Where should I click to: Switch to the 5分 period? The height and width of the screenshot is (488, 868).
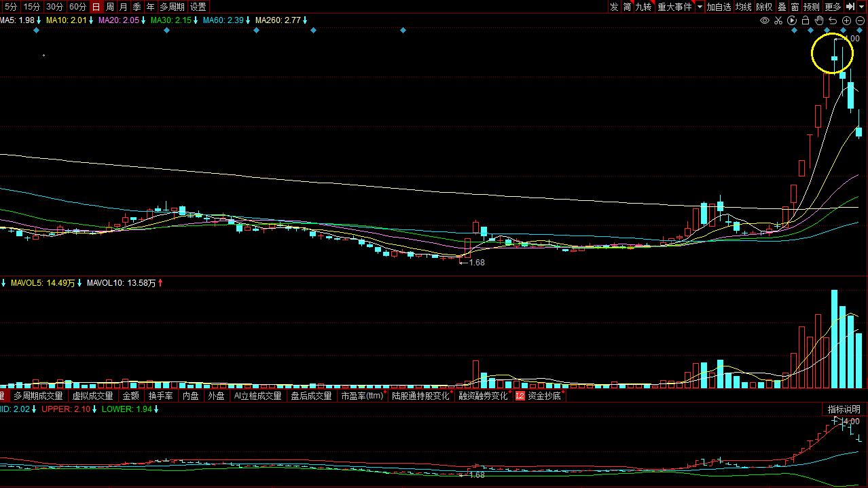10,7
